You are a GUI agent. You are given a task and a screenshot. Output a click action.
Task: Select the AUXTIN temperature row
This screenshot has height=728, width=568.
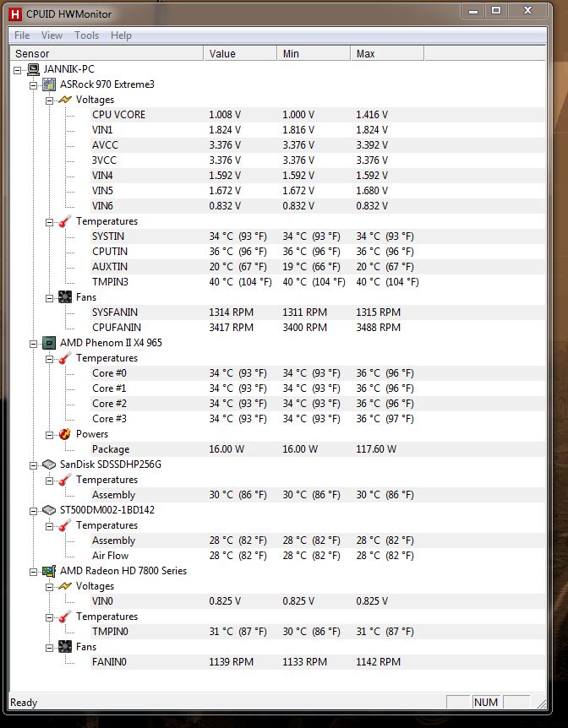pyautogui.click(x=318, y=267)
